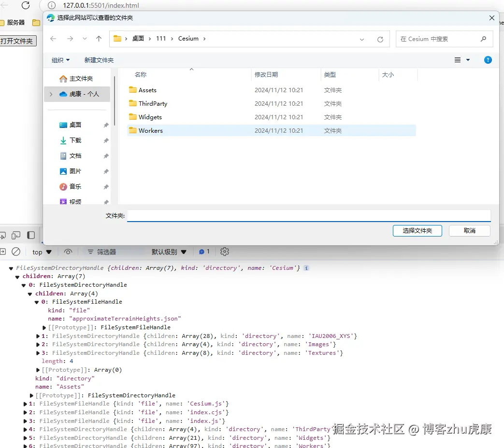Expand the Cesium.js file handle entry
Viewport: 504px width, 448px height.
pyautogui.click(x=25, y=404)
